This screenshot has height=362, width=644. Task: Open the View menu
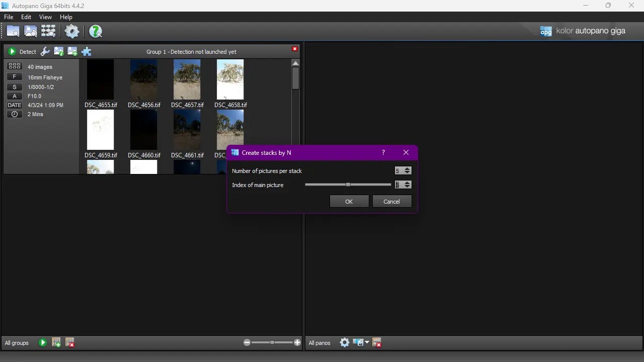(45, 17)
